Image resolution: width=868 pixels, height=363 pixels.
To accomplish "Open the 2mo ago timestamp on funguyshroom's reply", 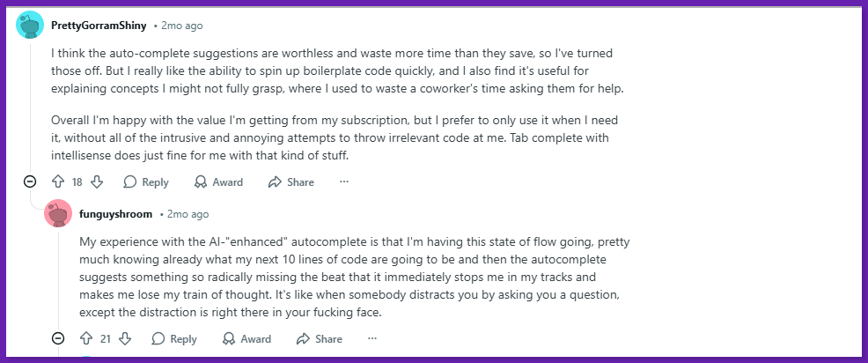I will coord(188,214).
